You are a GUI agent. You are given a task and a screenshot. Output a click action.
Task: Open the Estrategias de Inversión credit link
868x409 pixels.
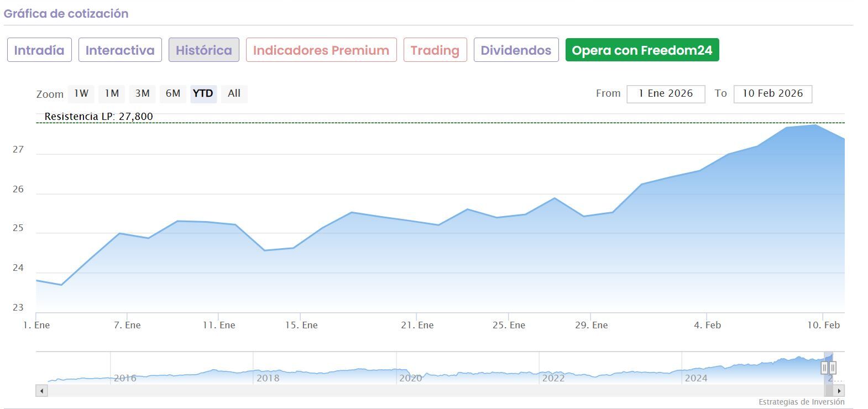click(x=801, y=402)
